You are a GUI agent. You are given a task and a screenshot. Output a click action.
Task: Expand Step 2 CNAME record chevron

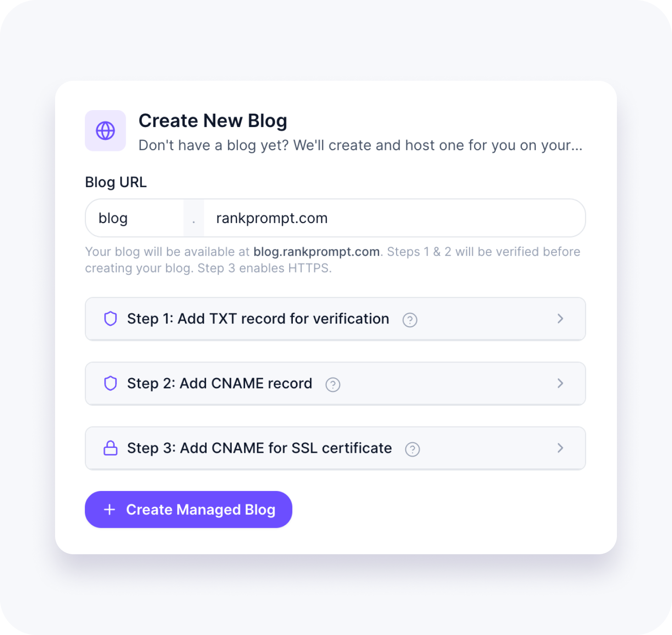[x=560, y=383]
